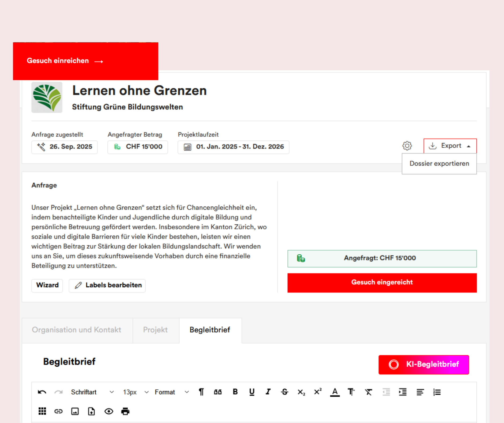Viewport: 504px width, 423px height.
Task: Toggle bold formatting
Action: pos(235,392)
